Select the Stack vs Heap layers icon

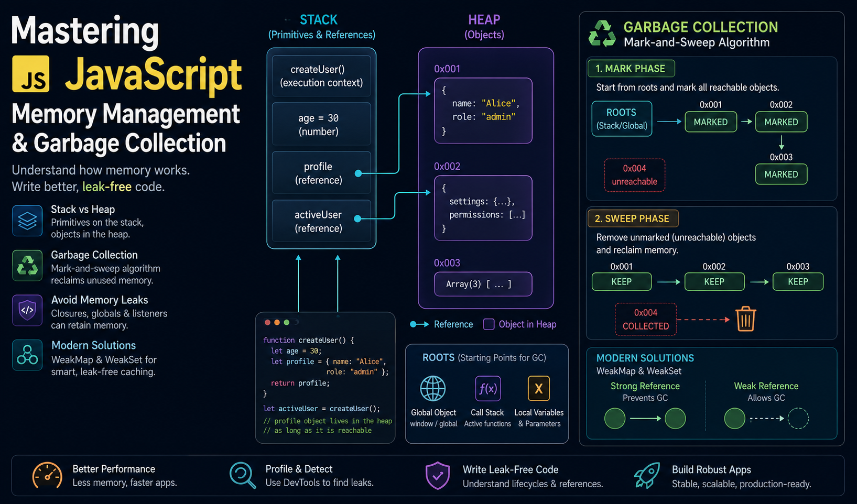[27, 221]
